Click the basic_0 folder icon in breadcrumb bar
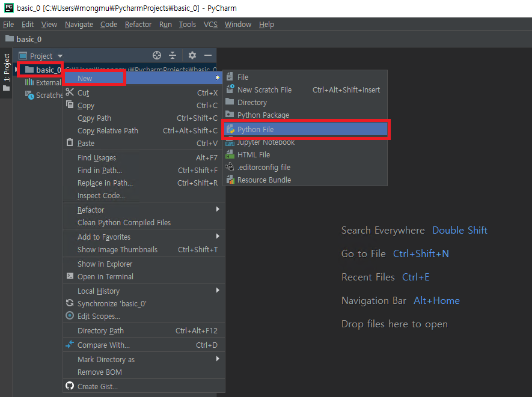 coord(10,38)
